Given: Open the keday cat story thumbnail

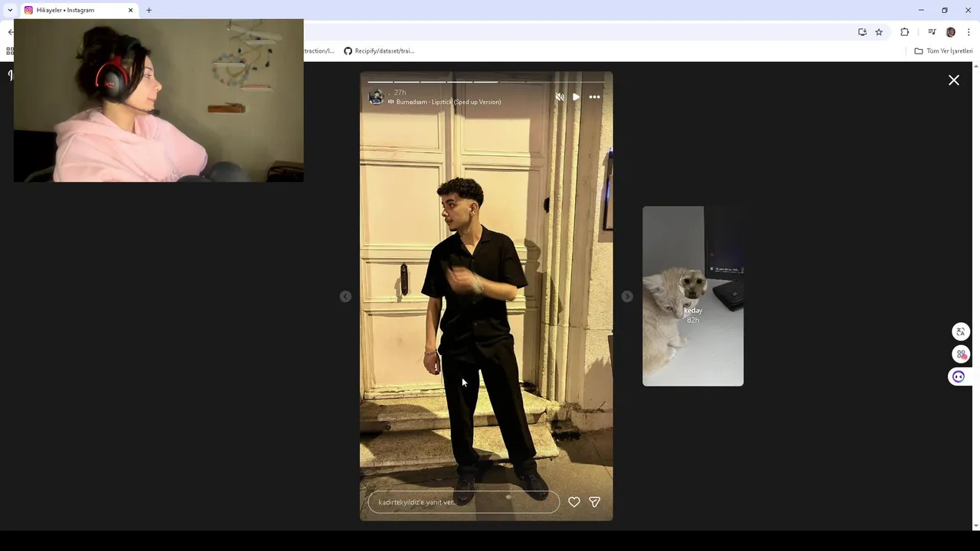Looking at the screenshot, I should [x=693, y=296].
